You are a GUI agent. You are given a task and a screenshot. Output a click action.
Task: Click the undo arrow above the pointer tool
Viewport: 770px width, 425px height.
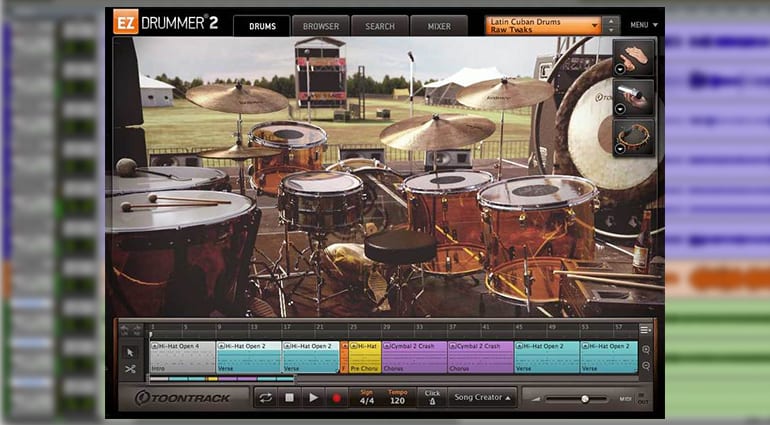(x=124, y=330)
